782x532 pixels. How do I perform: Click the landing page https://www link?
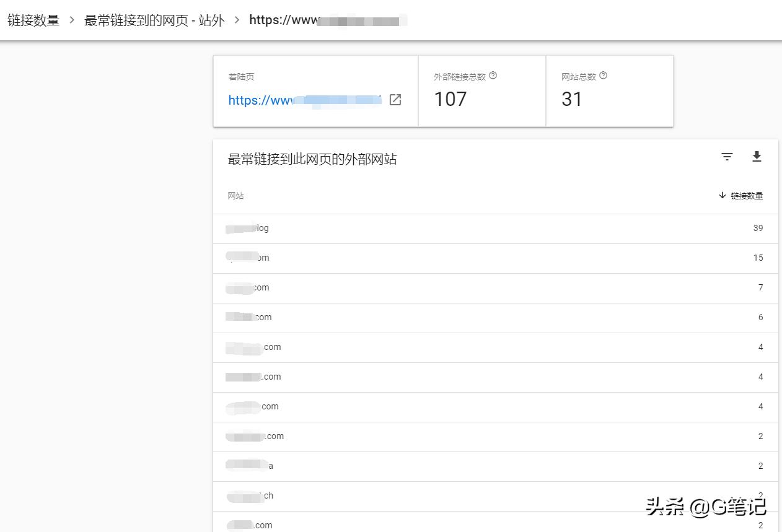tap(305, 100)
